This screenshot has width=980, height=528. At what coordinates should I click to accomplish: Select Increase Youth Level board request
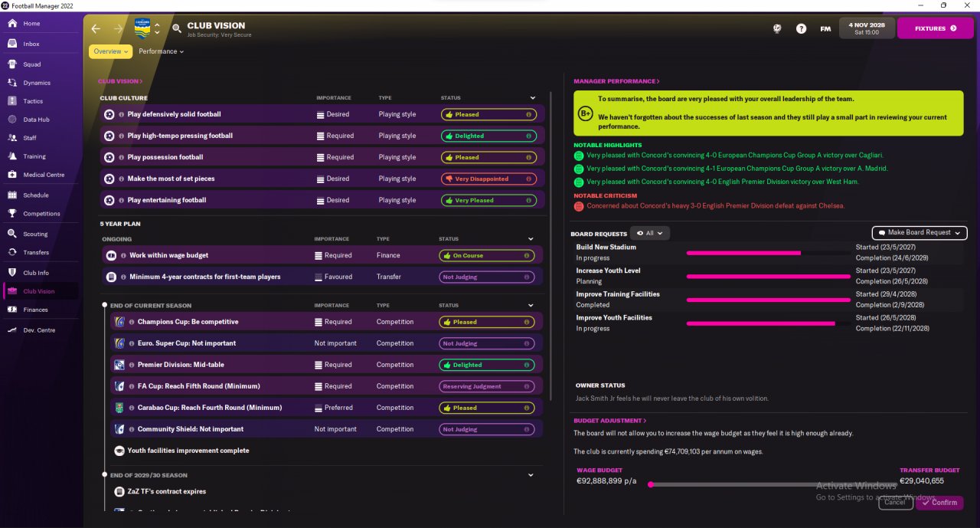769,276
